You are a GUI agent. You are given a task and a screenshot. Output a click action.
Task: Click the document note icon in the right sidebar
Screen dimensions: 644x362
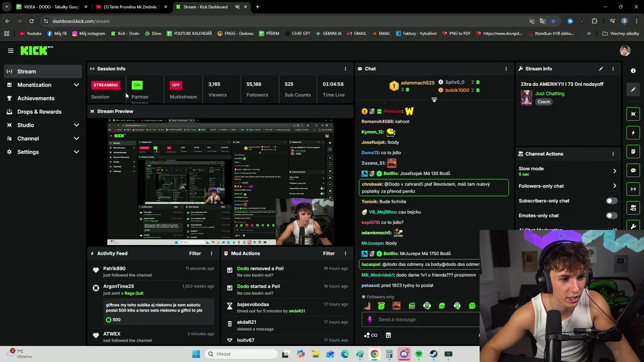pos(633,151)
